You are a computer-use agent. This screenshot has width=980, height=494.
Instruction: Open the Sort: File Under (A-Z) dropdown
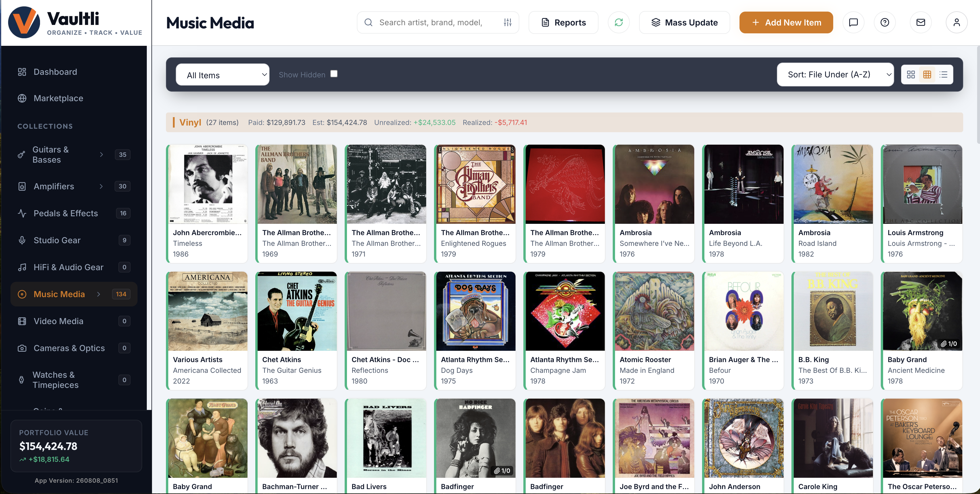835,75
